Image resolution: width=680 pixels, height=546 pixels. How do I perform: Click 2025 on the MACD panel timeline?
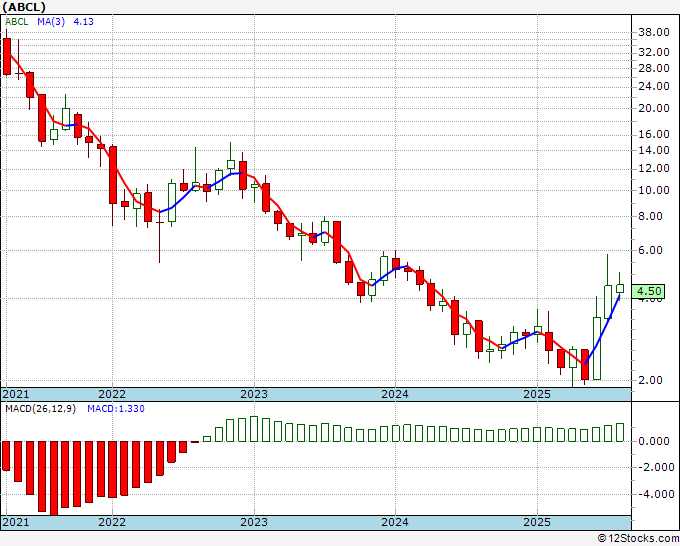click(x=537, y=522)
